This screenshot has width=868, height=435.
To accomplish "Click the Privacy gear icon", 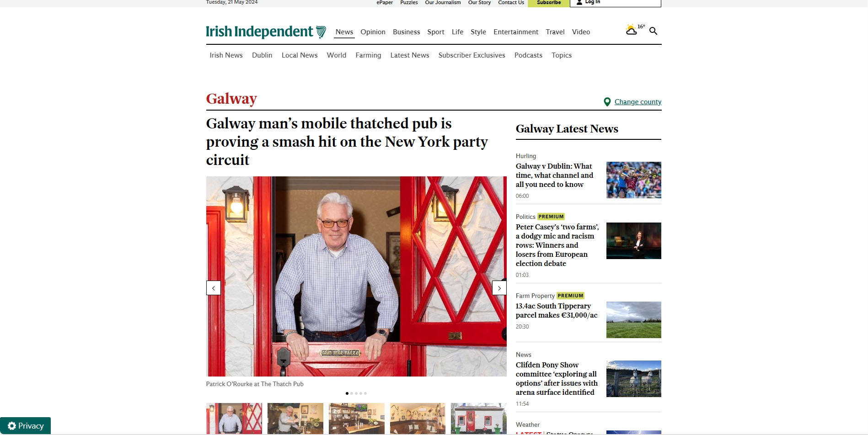I will pos(12,426).
